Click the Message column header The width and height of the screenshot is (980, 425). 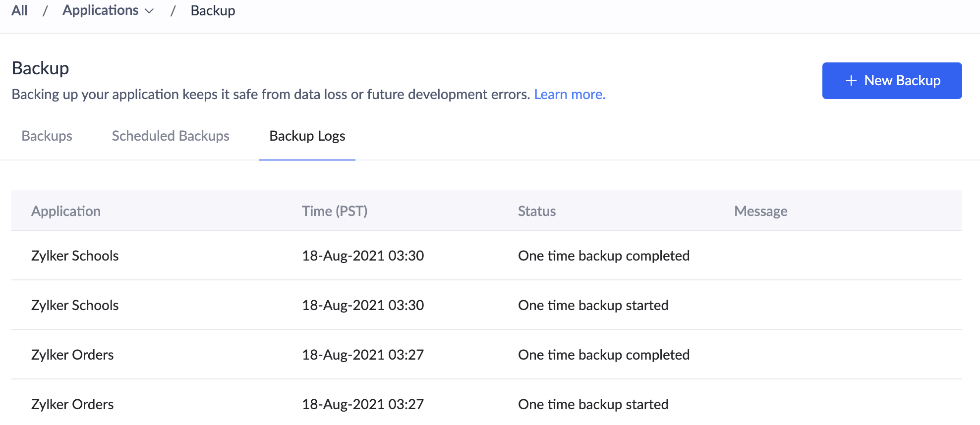point(761,211)
